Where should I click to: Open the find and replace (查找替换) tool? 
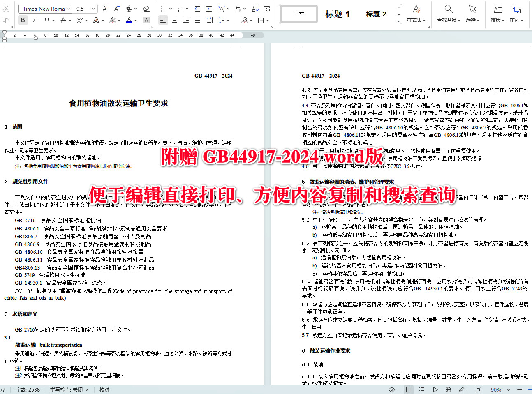pyautogui.click(x=448, y=12)
